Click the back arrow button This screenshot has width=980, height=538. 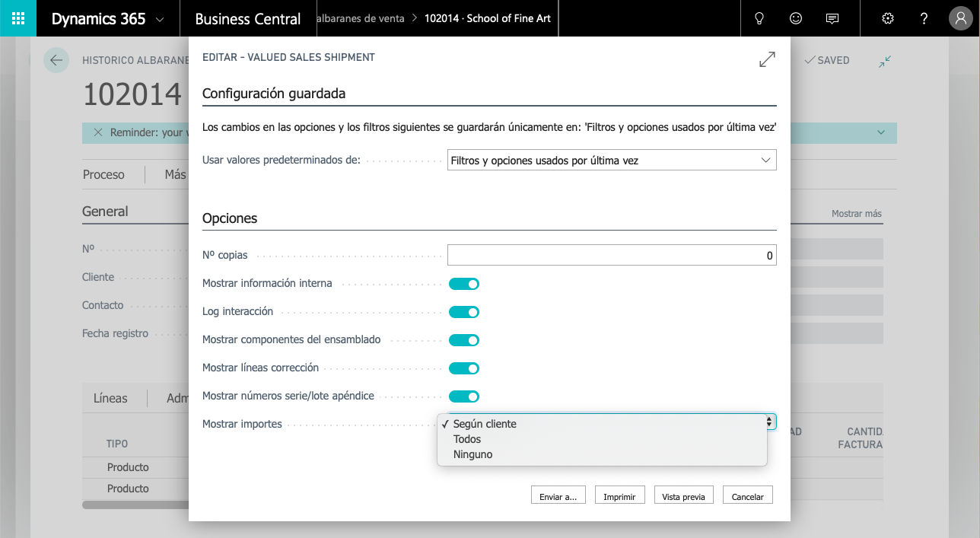56,60
